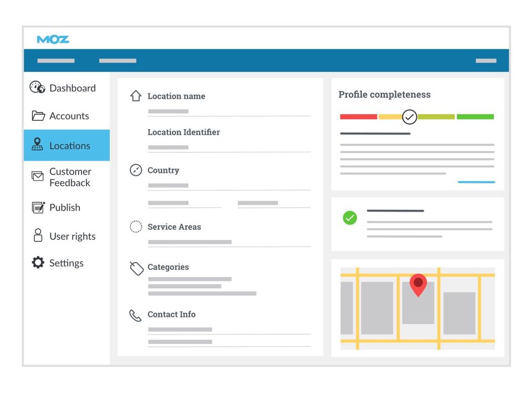Click the second top navigation bar item

pos(117,61)
